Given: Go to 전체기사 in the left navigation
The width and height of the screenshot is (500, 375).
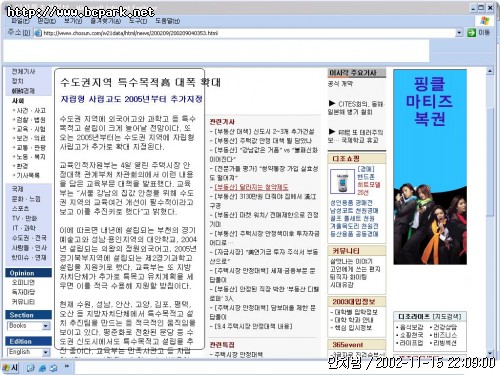Looking at the screenshot, I should [23, 71].
